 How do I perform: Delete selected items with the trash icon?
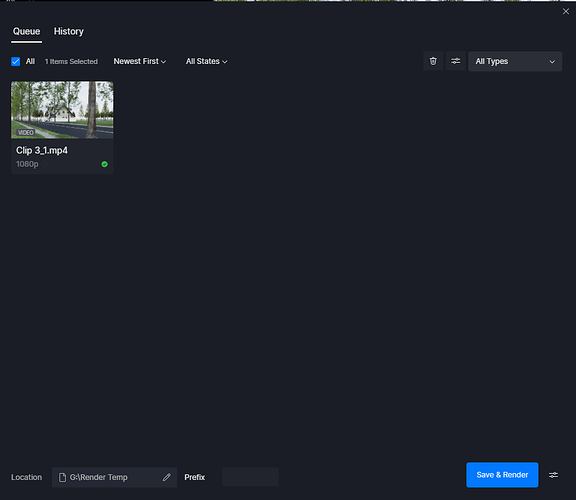(433, 61)
